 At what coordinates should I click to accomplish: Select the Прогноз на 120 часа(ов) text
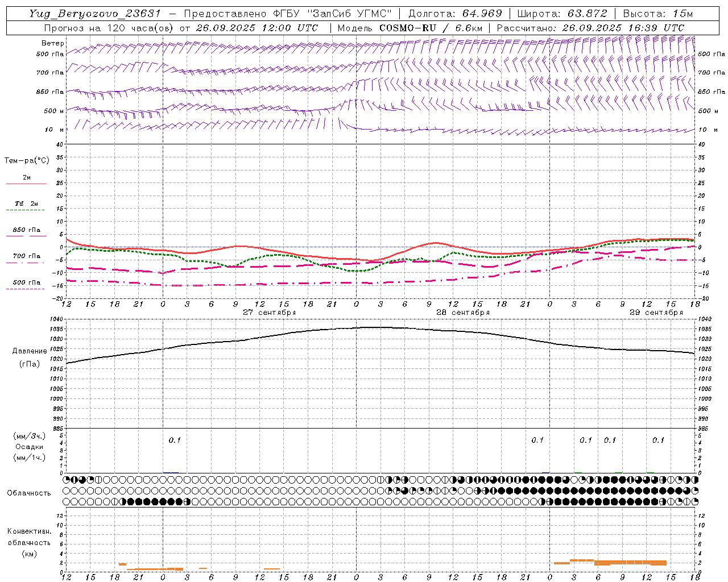[x=109, y=28]
